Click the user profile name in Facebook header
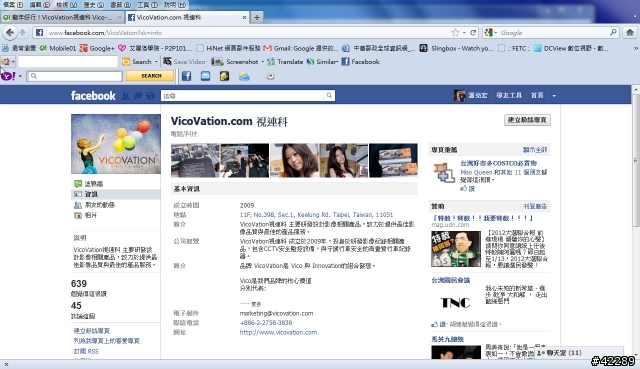The height and width of the screenshot is (369, 640). coord(477,96)
